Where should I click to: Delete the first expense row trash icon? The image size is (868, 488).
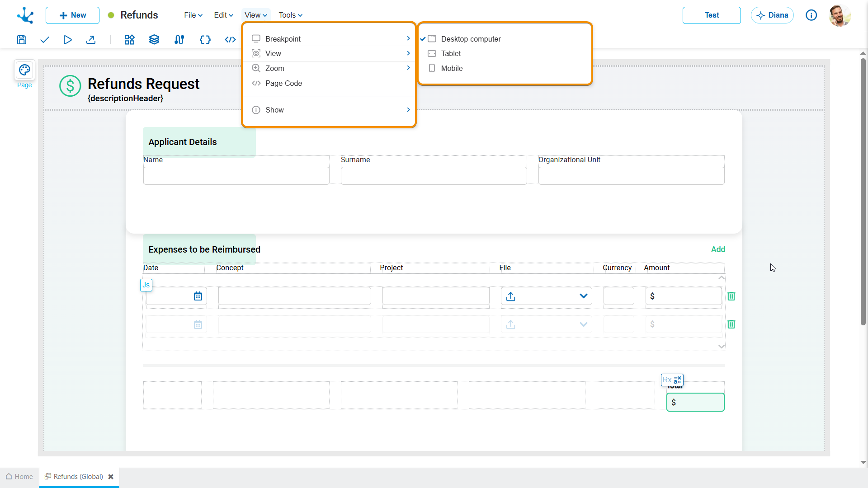click(731, 296)
